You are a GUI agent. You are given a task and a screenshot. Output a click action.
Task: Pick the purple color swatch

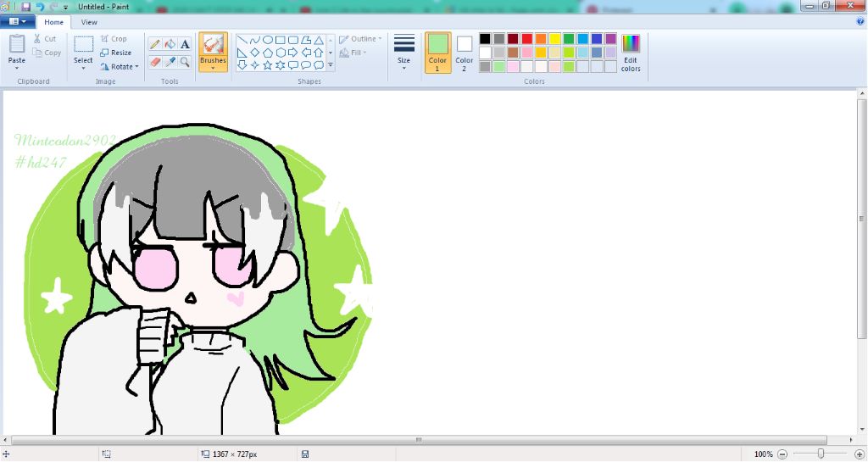pyautogui.click(x=610, y=39)
